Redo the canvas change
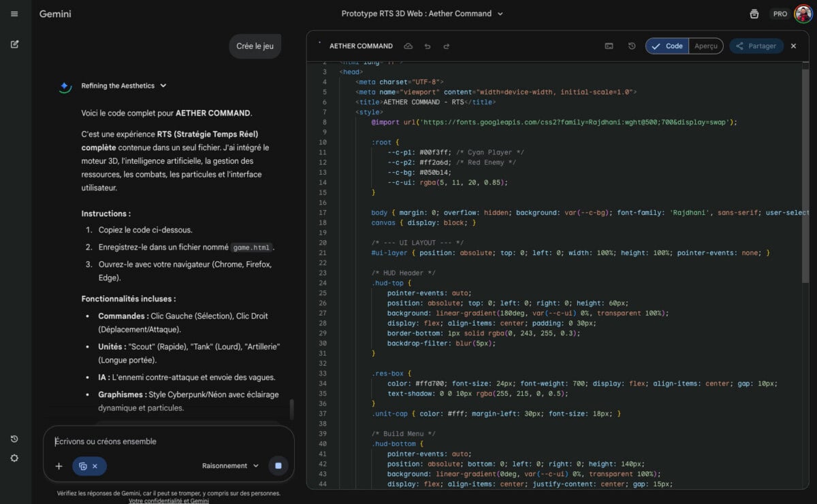817x504 pixels. coord(447,46)
